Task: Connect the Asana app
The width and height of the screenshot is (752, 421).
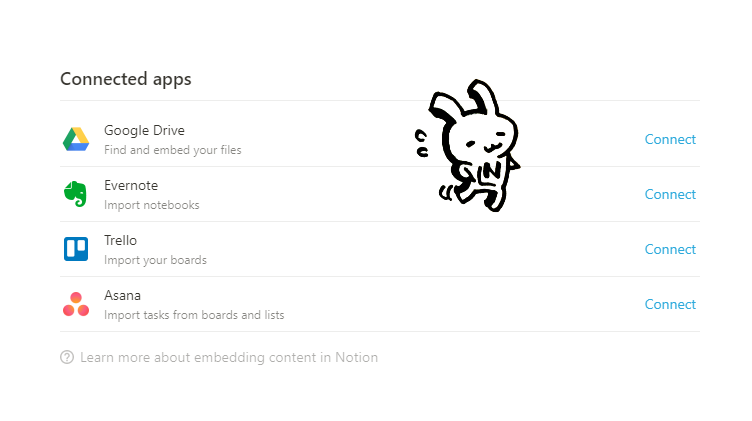Action: [x=670, y=304]
